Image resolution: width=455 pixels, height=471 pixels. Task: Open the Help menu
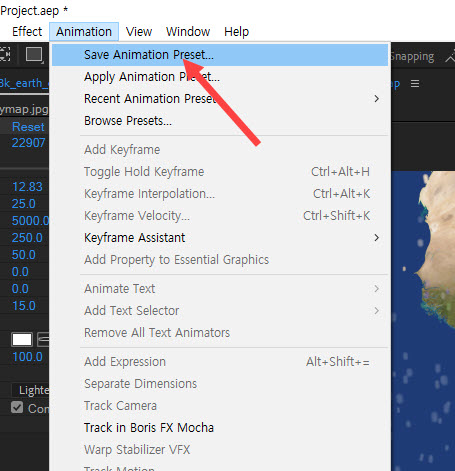[x=236, y=32]
